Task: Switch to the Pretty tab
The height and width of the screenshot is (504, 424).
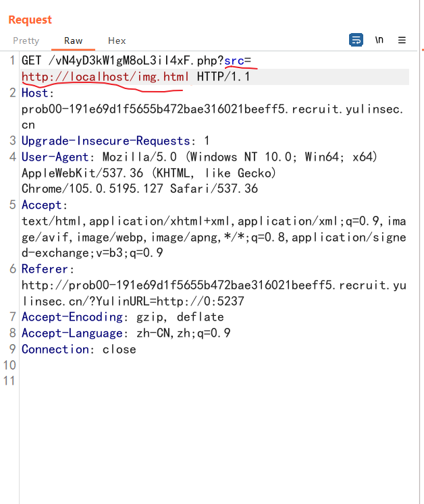Action: click(x=26, y=41)
